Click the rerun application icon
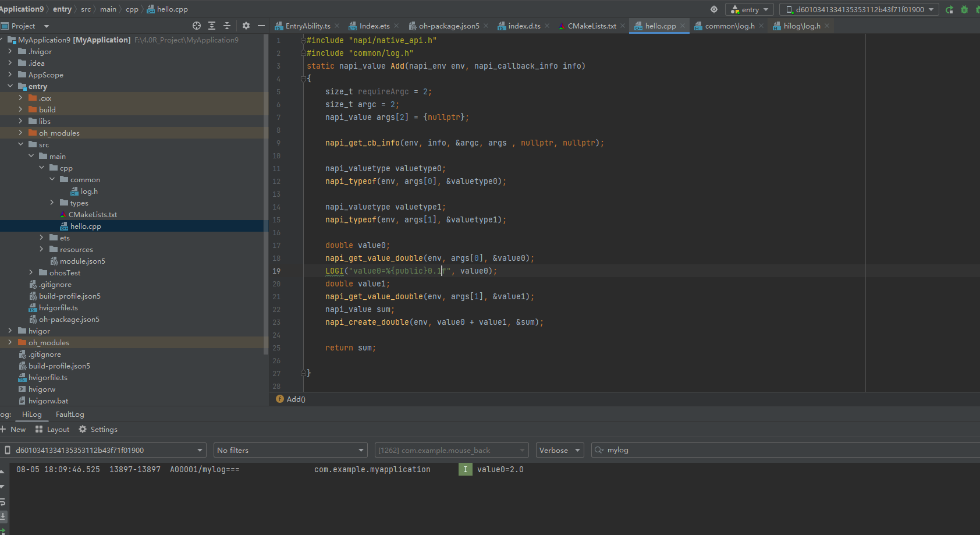Image resolution: width=980 pixels, height=535 pixels. click(x=950, y=9)
